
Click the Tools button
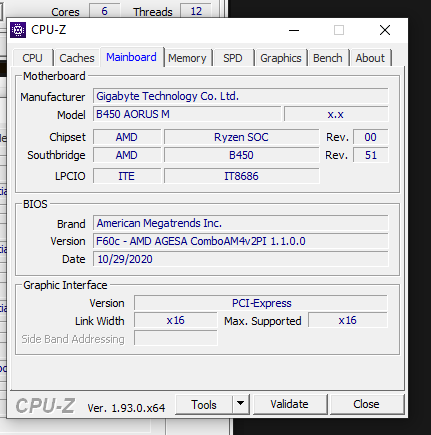[x=204, y=405]
